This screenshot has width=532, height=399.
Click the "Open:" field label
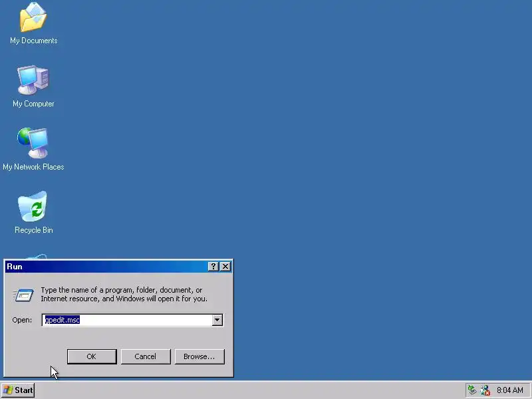click(22, 320)
